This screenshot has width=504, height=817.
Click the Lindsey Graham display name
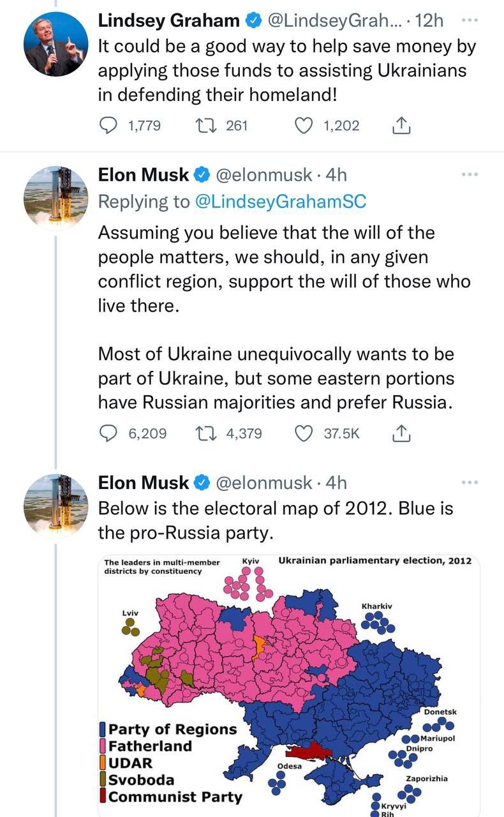[168, 20]
